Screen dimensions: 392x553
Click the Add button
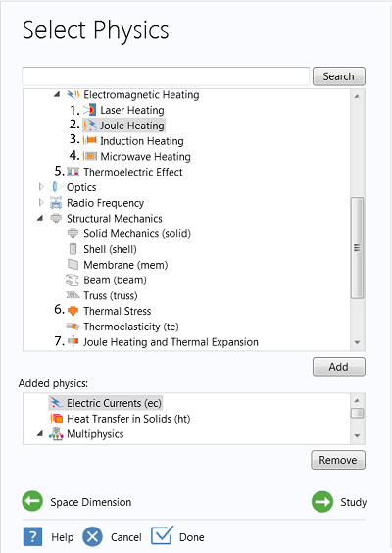click(x=339, y=367)
